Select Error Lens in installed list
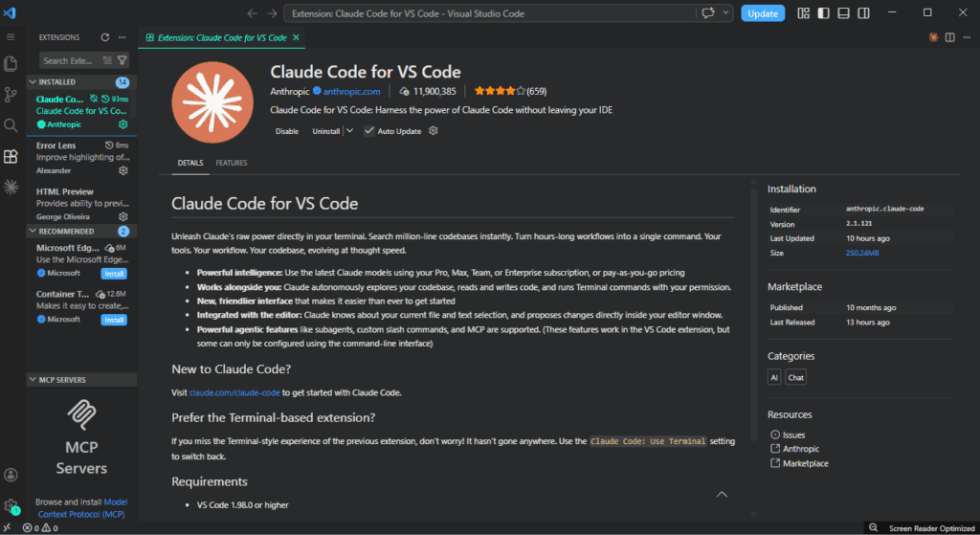 (82, 158)
